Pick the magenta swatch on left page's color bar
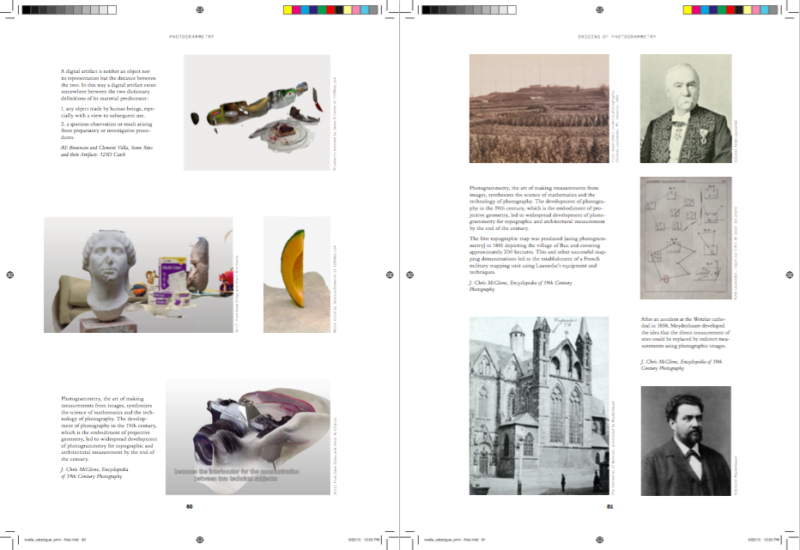Viewport: 800px width, 550px height. coord(296,10)
